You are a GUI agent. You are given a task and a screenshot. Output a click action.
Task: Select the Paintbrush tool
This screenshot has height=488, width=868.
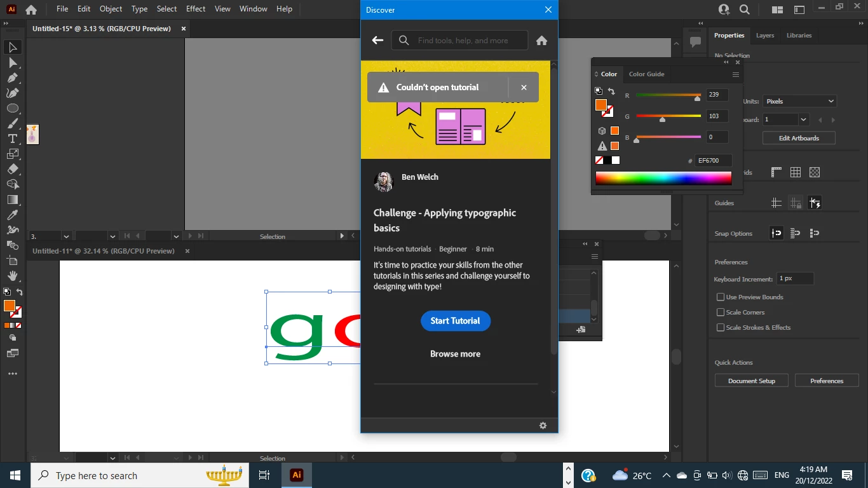coord(13,124)
